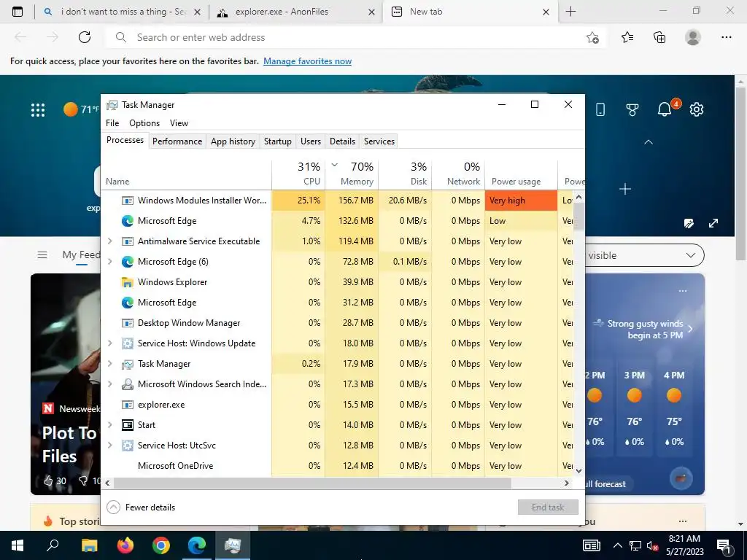Switch to the Services tab

coord(379,141)
